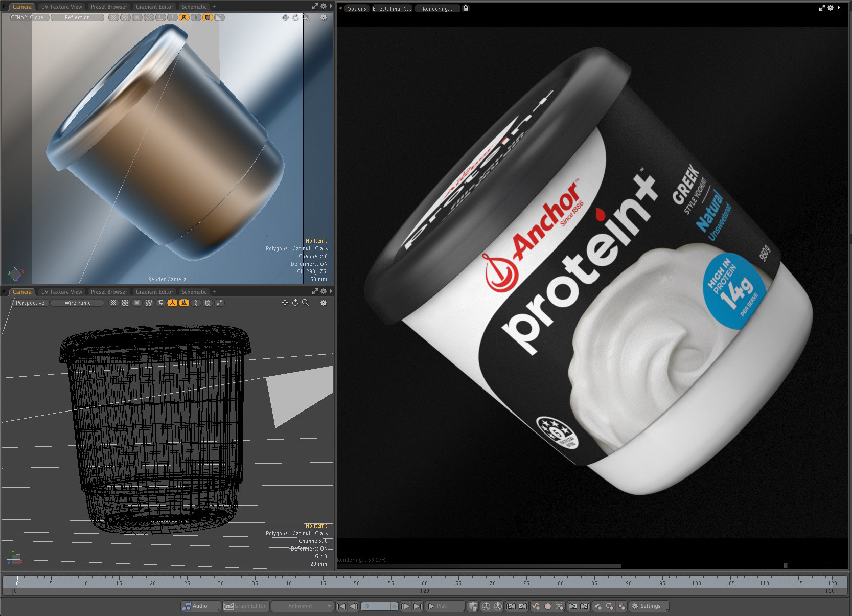Add new tab with plus in bottom viewport
The height and width of the screenshot is (616, 852).
pos(214,292)
